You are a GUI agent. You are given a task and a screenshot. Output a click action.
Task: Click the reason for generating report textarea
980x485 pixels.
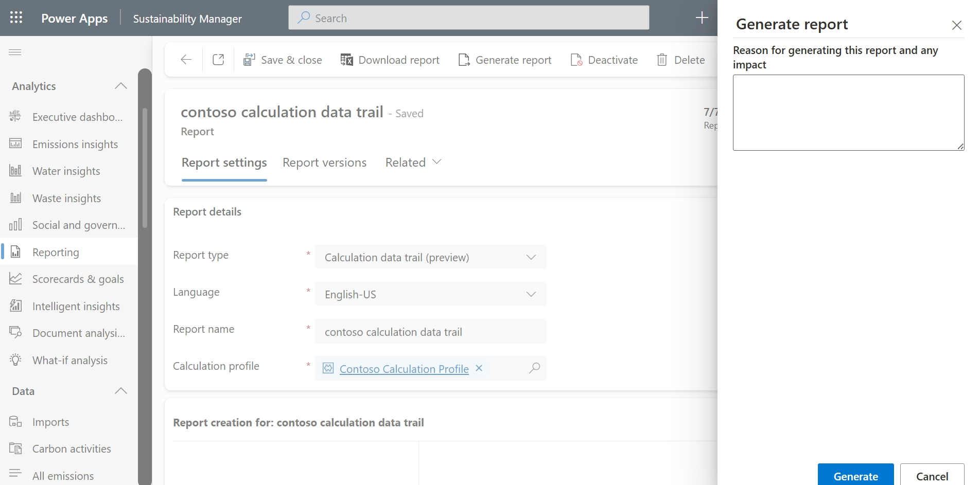pyautogui.click(x=848, y=113)
